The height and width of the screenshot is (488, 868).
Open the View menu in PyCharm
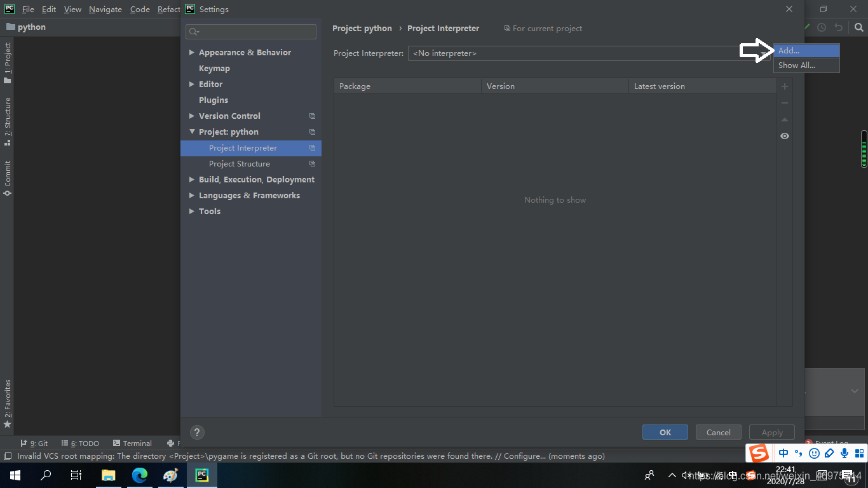pos(72,9)
